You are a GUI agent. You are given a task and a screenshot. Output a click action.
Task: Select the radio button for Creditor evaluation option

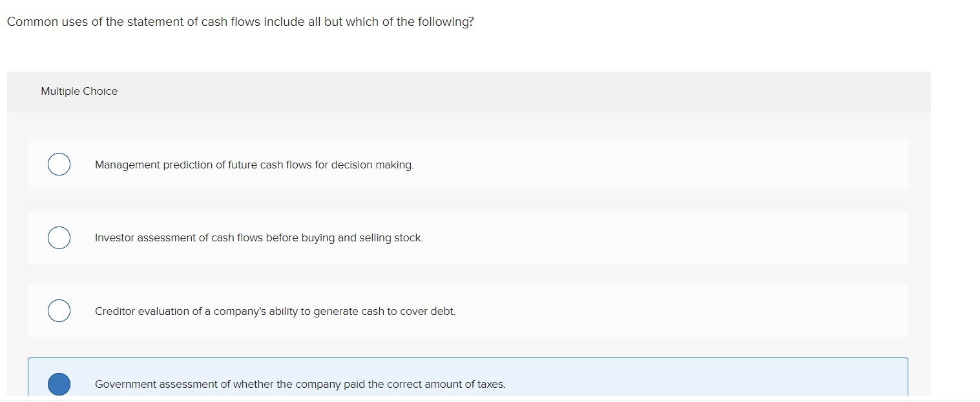point(59,310)
